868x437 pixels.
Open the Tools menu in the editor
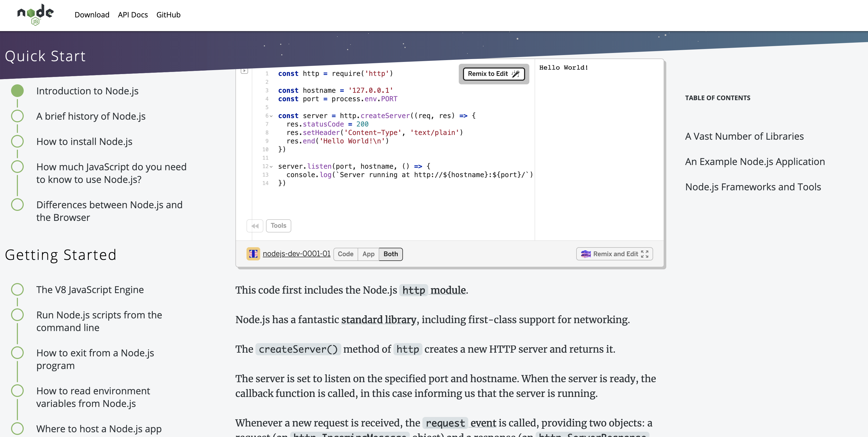point(278,226)
